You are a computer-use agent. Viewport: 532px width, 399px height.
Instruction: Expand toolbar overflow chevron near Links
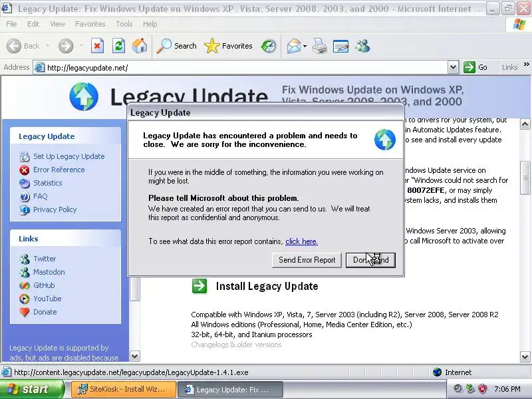[526, 64]
